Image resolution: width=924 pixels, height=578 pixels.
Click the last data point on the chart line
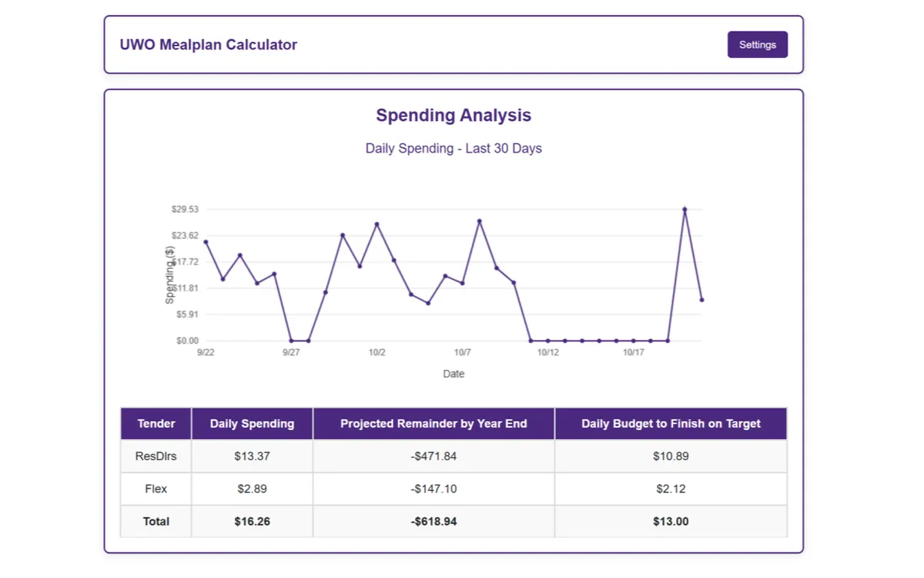tap(701, 300)
